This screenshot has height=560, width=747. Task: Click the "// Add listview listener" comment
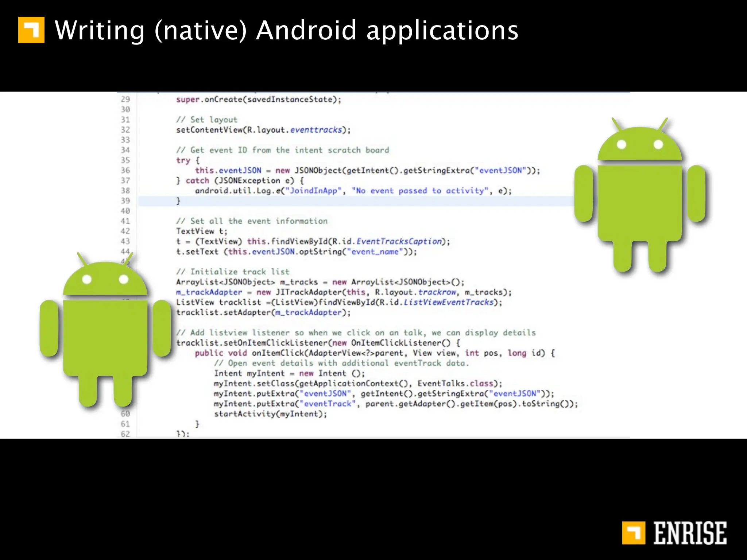356,332
